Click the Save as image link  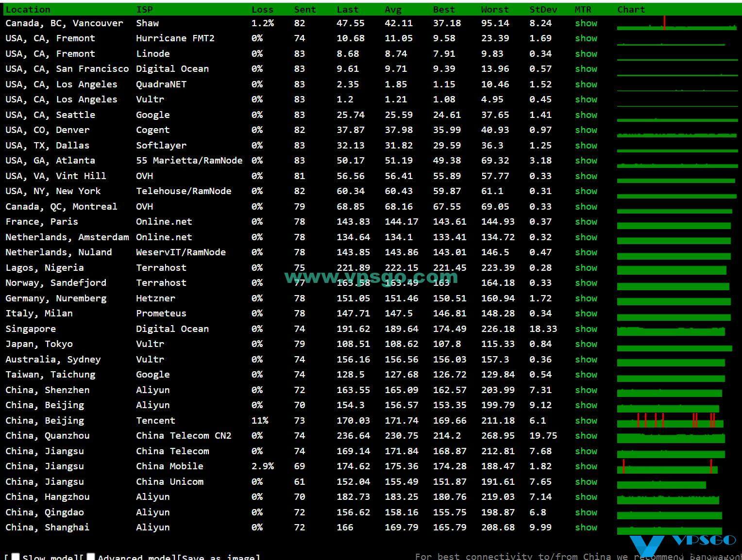tap(218, 557)
